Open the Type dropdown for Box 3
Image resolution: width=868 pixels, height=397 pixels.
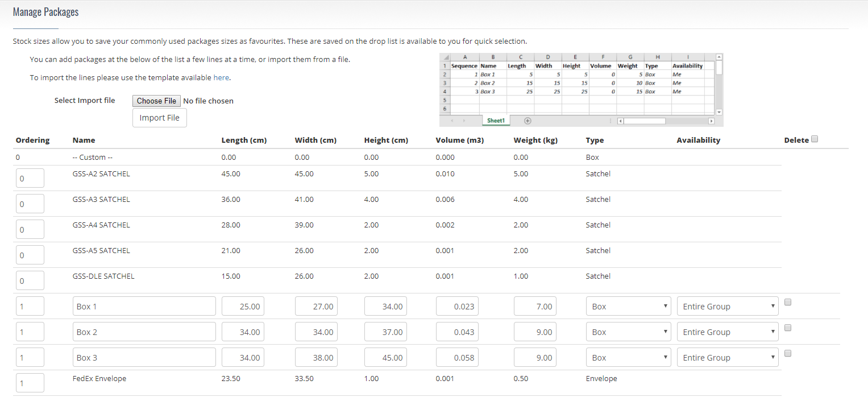tap(629, 357)
